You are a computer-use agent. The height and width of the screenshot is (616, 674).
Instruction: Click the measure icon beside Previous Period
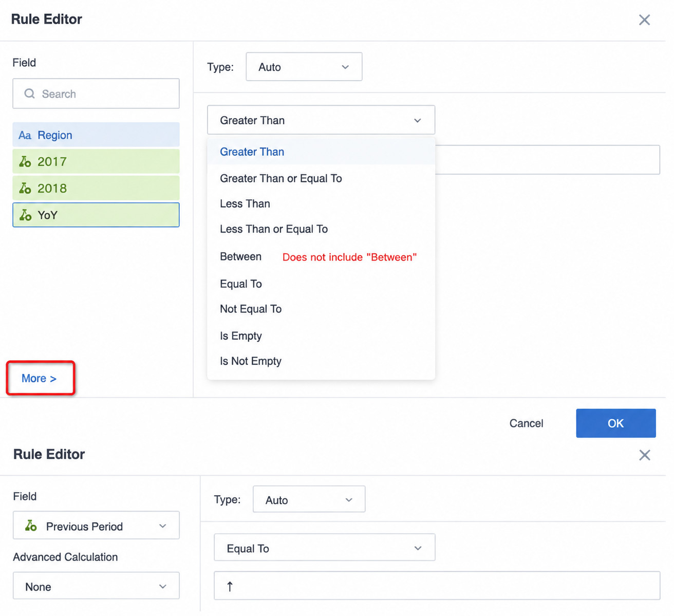point(31,526)
